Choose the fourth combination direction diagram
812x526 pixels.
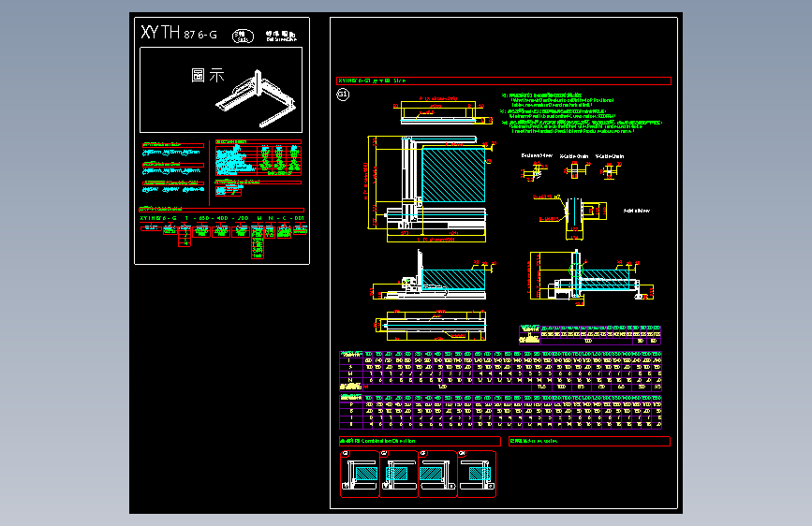click(x=477, y=475)
